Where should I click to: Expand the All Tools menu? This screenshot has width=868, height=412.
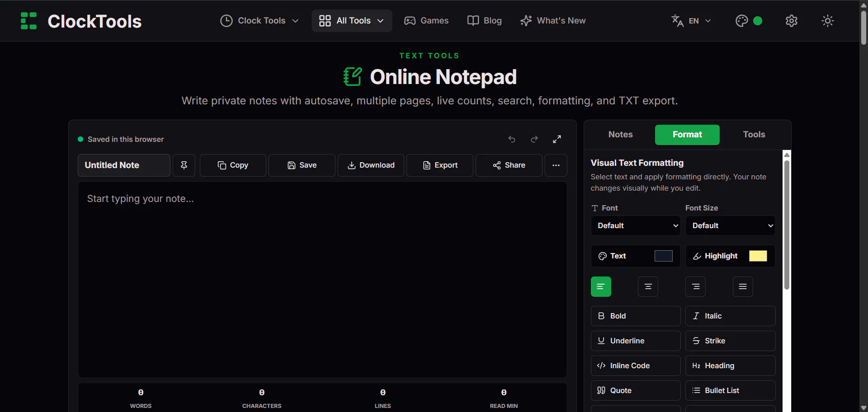pyautogui.click(x=352, y=21)
